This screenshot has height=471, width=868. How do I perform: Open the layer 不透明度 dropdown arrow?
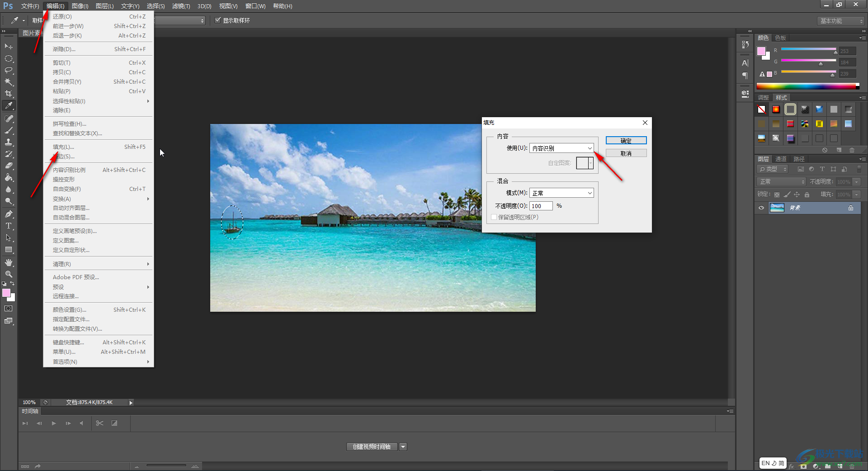857,182
